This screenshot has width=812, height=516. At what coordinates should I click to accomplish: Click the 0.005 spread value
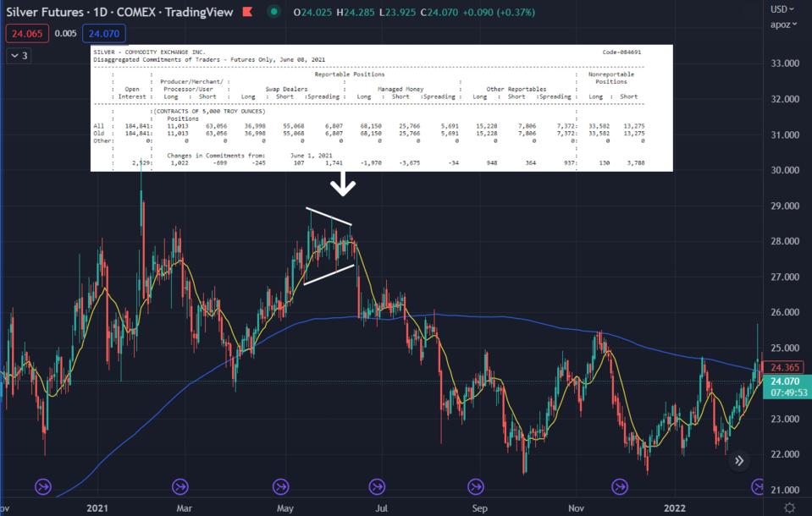65,34
